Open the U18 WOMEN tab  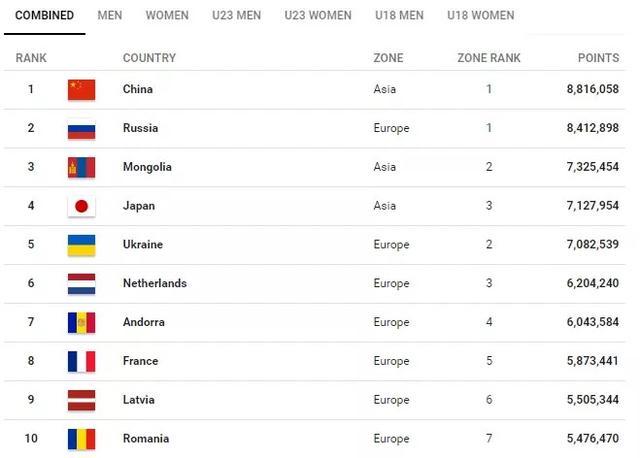pyautogui.click(x=481, y=16)
